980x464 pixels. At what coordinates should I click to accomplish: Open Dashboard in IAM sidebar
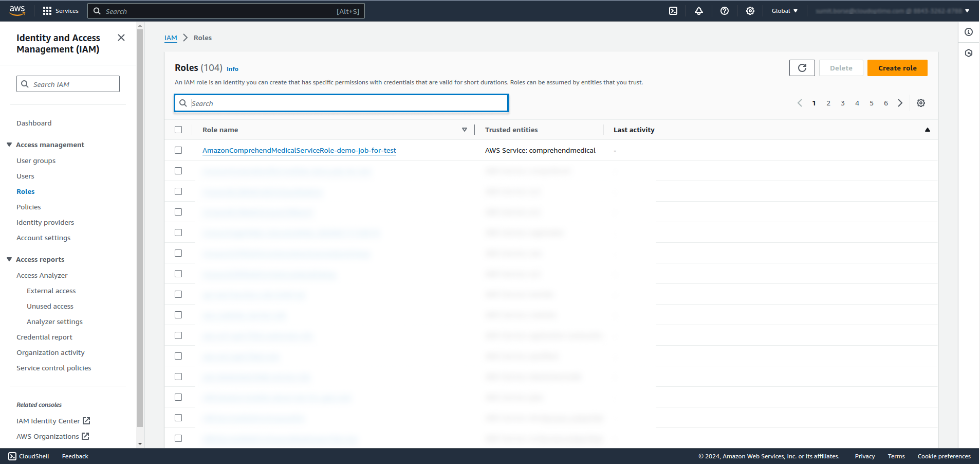[34, 123]
